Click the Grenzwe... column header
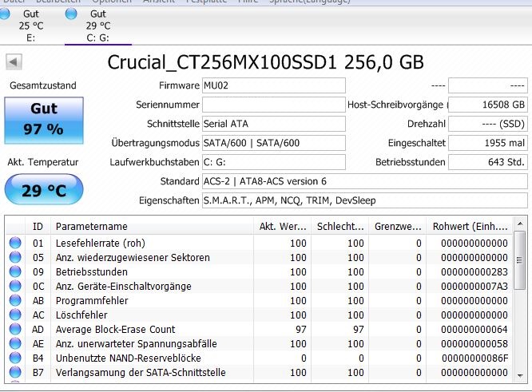532x392 pixels. click(x=398, y=226)
